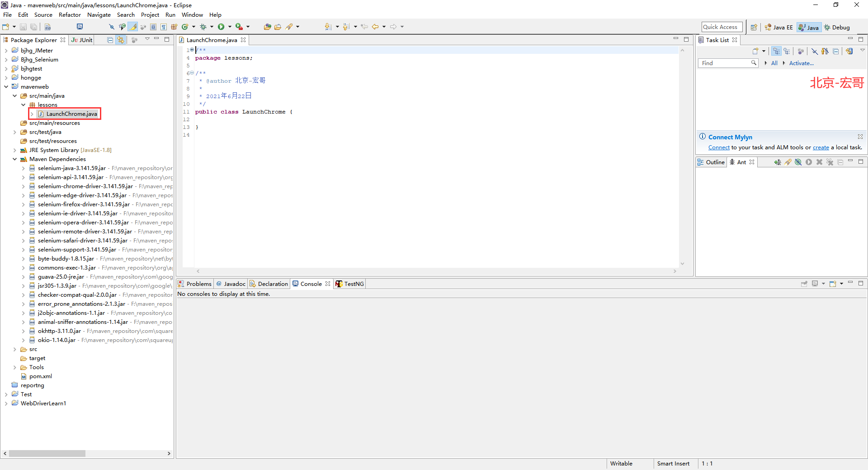Toggle Link with Editor in Package Explorer
The image size is (868, 470).
[120, 40]
